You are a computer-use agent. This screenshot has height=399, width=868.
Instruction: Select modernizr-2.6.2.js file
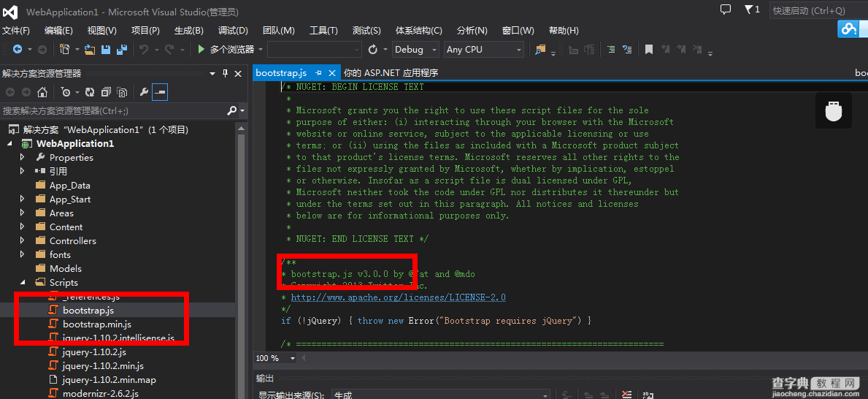tap(100, 393)
